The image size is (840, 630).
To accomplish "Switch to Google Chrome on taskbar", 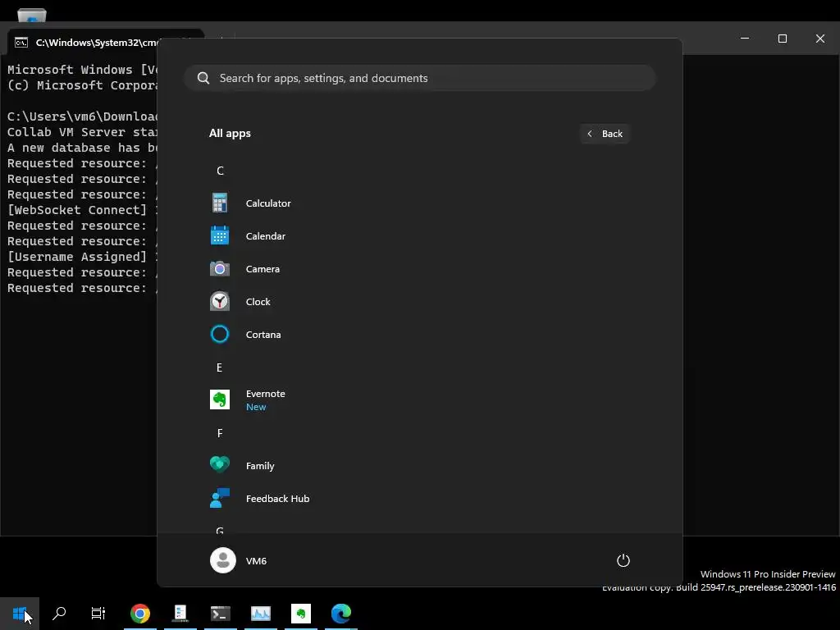I will tap(140, 614).
